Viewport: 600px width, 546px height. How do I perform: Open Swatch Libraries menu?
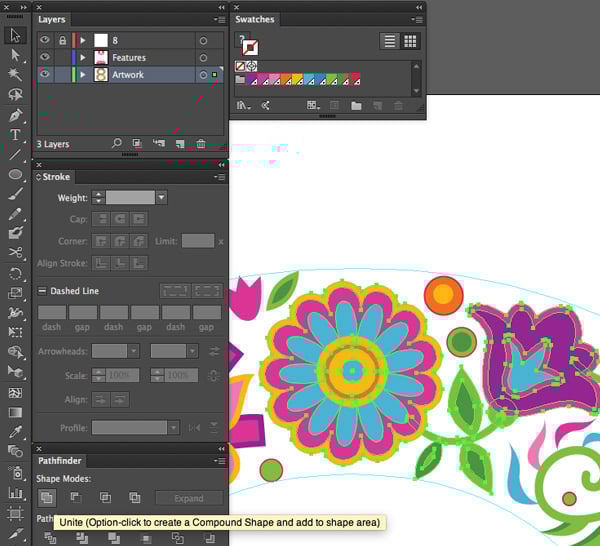coord(243,105)
